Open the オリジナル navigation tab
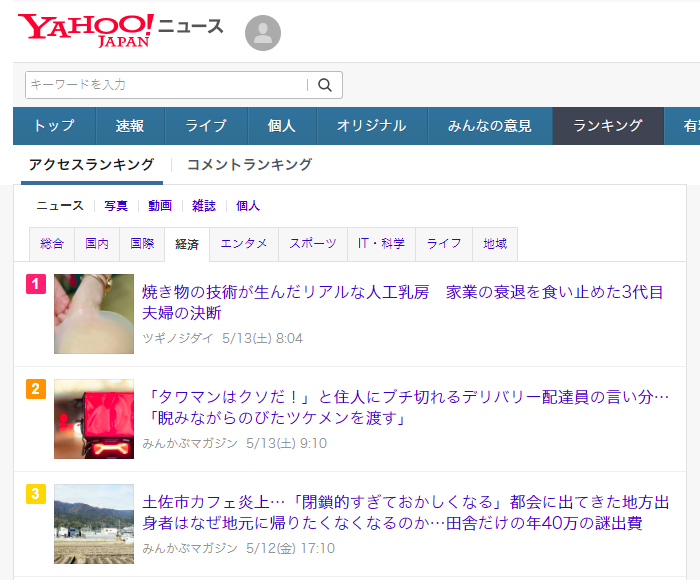Image resolution: width=700 pixels, height=580 pixels. pos(371,126)
